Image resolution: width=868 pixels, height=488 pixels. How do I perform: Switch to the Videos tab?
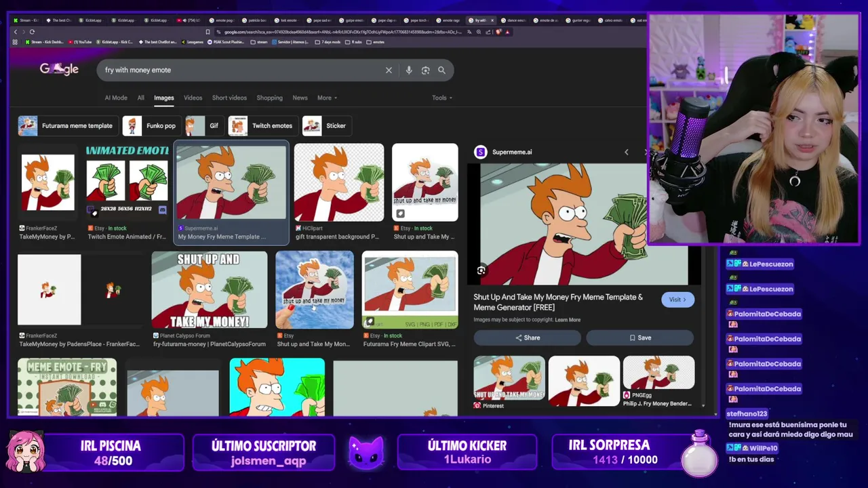pos(193,98)
